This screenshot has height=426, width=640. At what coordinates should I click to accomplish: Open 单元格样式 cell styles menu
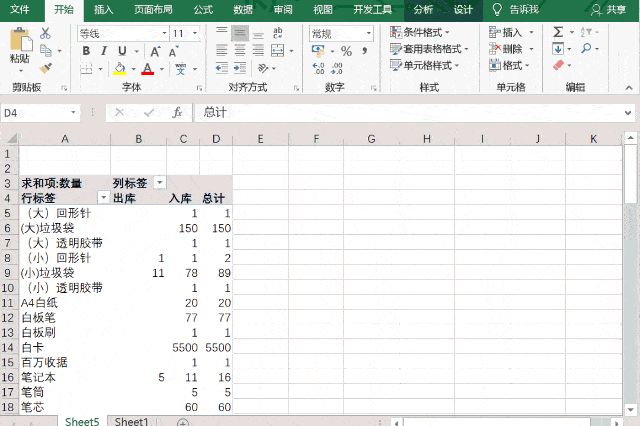(425, 65)
